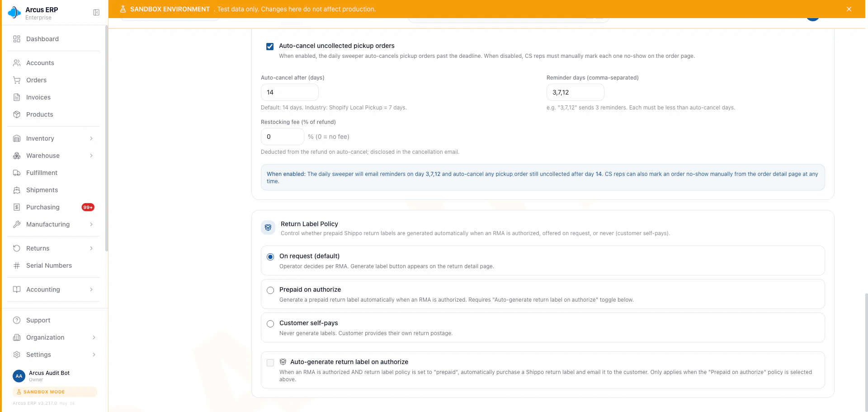Click the SANDBOX MODE badge
This screenshot has height=412, width=868.
coord(55,392)
